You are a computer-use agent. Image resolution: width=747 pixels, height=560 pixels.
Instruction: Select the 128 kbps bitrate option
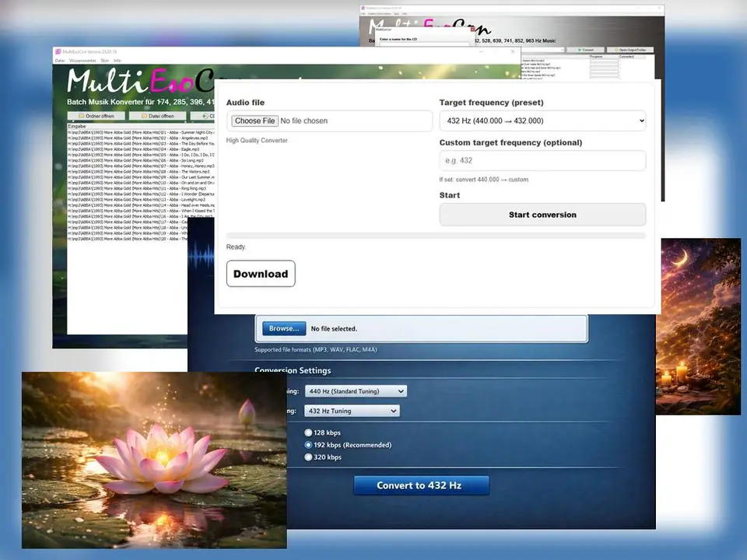pyautogui.click(x=309, y=432)
